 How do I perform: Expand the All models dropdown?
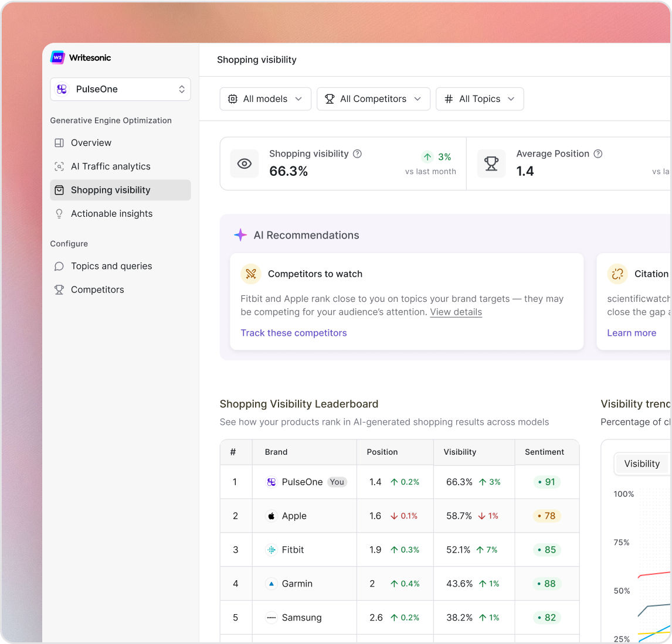[265, 99]
